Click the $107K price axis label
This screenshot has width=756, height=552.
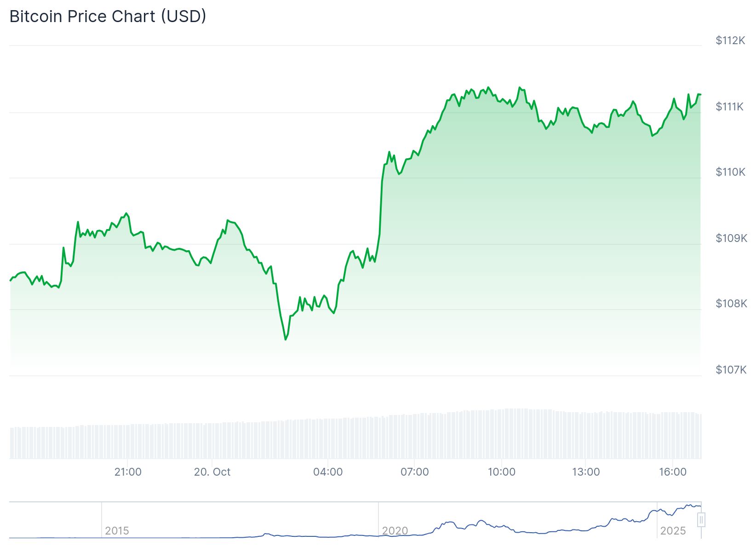pyautogui.click(x=731, y=369)
